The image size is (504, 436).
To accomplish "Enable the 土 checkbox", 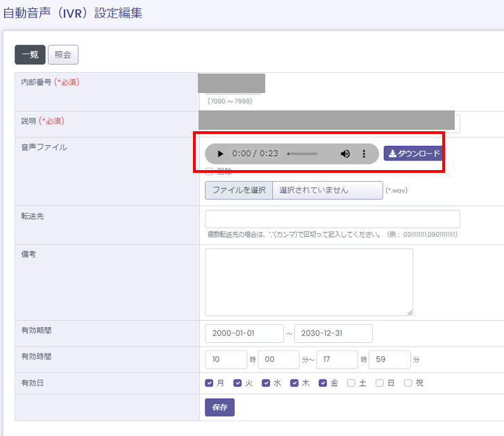I will [x=351, y=383].
